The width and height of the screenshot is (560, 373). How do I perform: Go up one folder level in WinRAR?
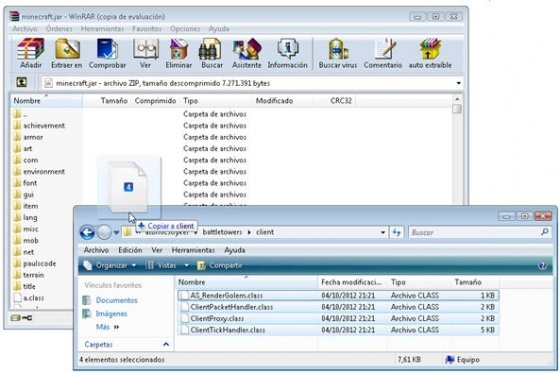click(x=22, y=83)
